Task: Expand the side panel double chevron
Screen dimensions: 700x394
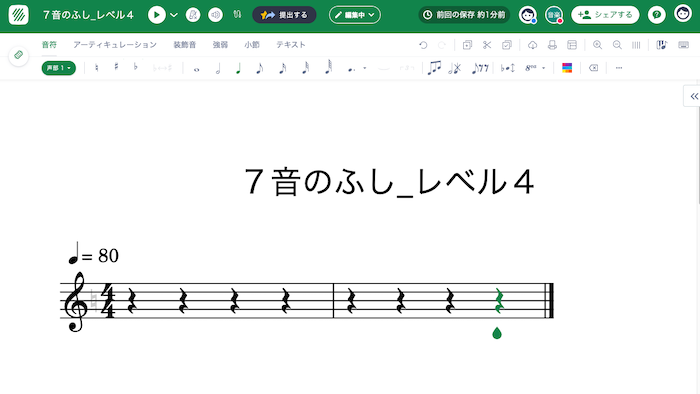Action: (x=694, y=96)
